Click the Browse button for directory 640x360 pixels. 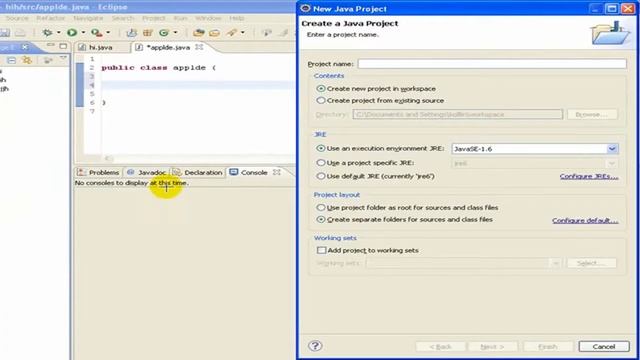[x=592, y=115]
